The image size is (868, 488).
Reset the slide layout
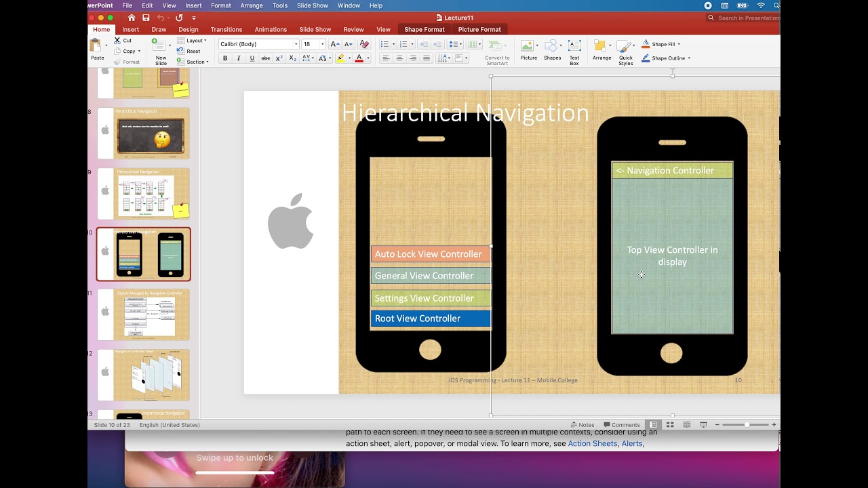coord(189,51)
